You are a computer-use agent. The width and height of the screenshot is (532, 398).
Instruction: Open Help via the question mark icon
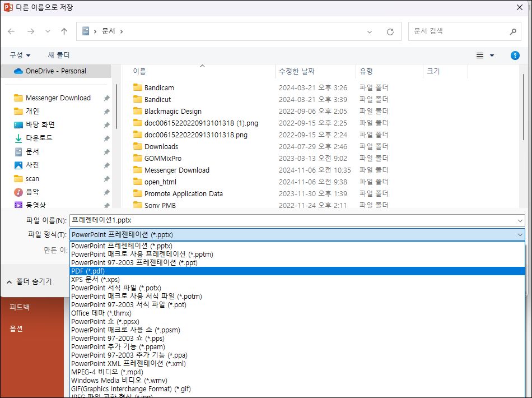[515, 55]
